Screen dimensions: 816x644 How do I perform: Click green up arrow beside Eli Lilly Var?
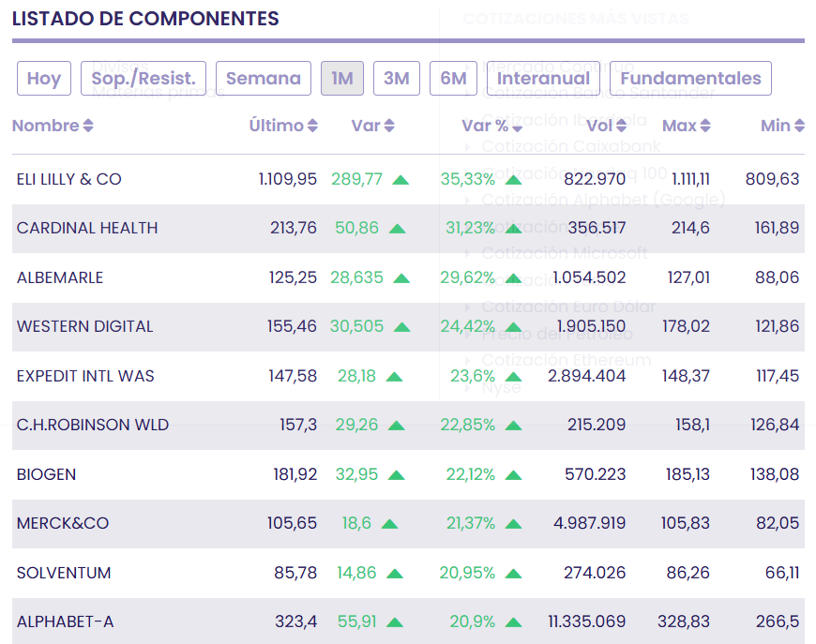click(x=400, y=179)
